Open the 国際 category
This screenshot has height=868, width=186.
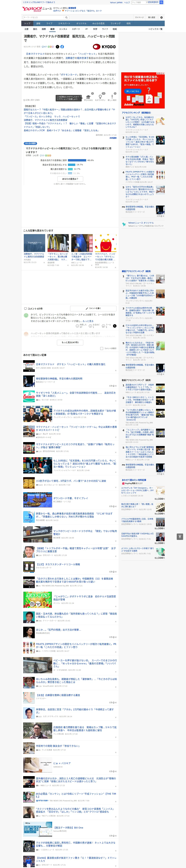pos(44,29)
